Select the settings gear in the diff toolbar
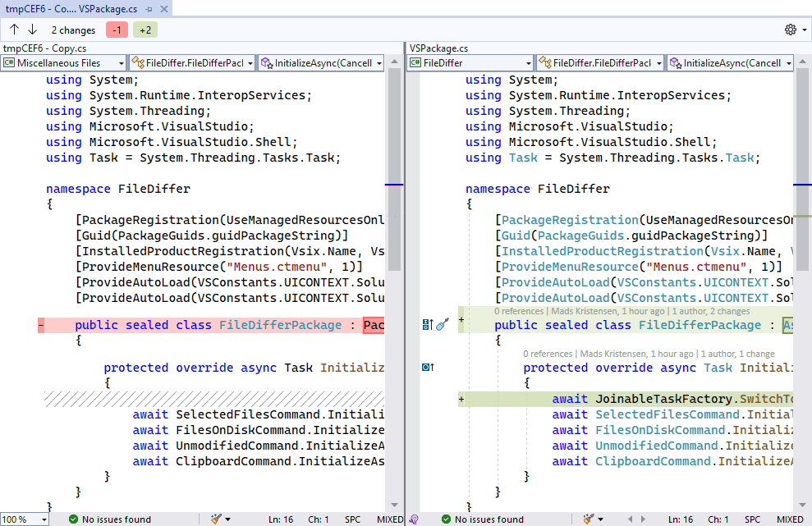The width and height of the screenshot is (812, 526). click(791, 29)
